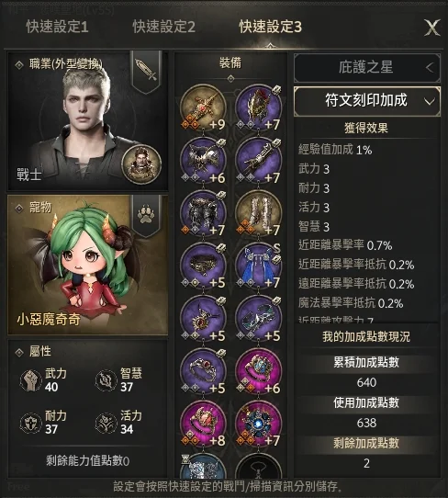Image resolution: width=448 pixels, height=498 pixels.
Task: Close the quick settings window
Action: click(x=432, y=28)
